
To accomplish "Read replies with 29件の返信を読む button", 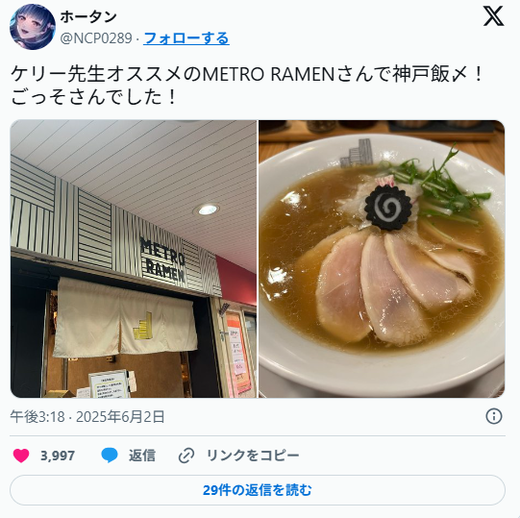I will coord(257,490).
